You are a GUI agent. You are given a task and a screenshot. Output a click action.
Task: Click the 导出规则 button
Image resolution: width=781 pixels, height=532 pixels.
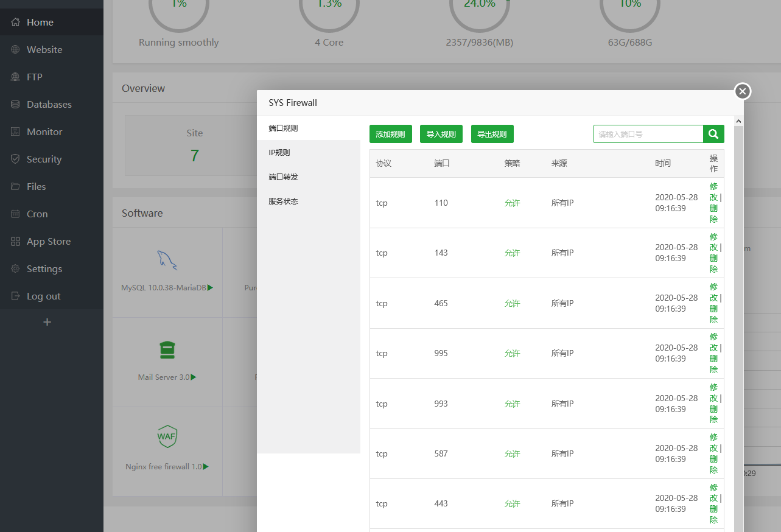point(492,134)
